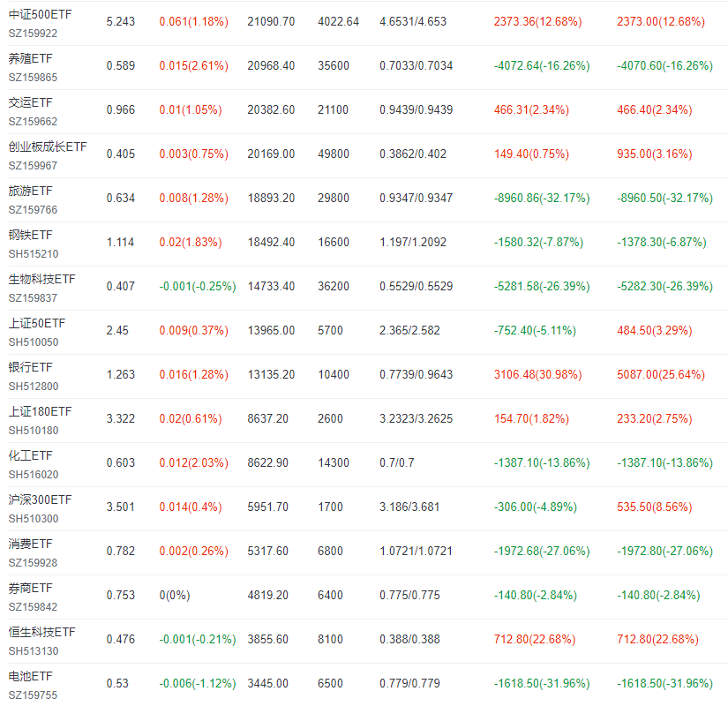Click cost 3.186/3.681 for 沪深300ETF
The image size is (728, 706).
click(x=409, y=507)
